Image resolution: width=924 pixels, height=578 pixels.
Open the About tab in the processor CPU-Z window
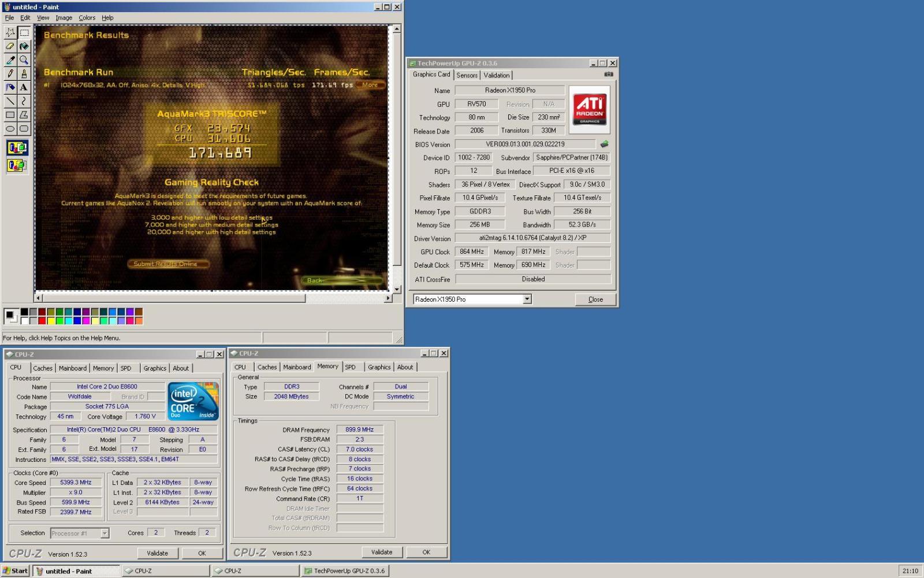click(x=181, y=368)
